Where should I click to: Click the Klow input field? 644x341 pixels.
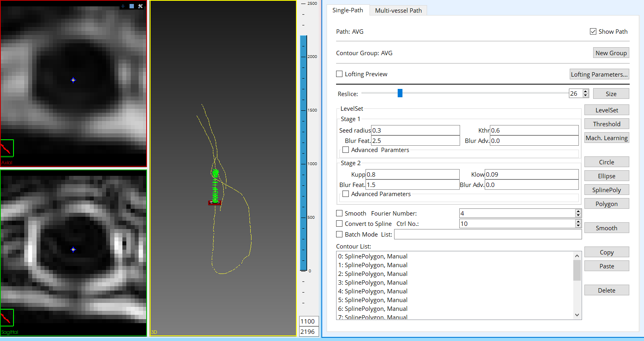(532, 174)
